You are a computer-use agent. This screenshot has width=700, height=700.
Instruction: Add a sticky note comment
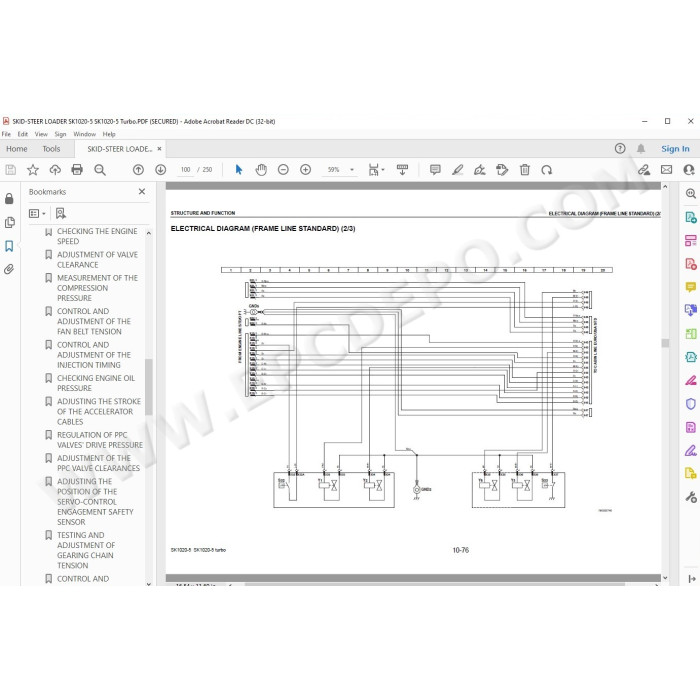[435, 170]
